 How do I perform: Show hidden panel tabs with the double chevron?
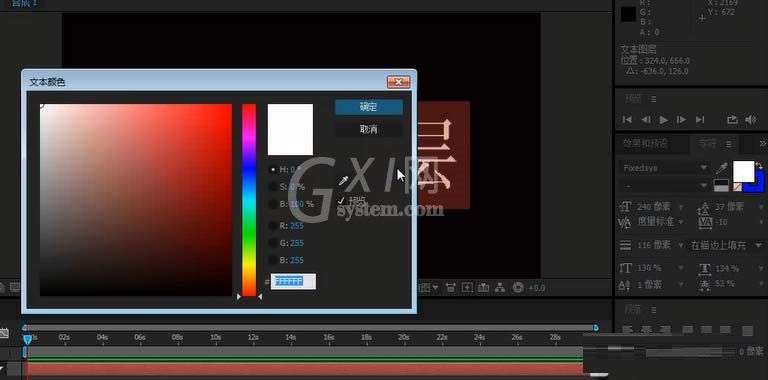pos(762,144)
